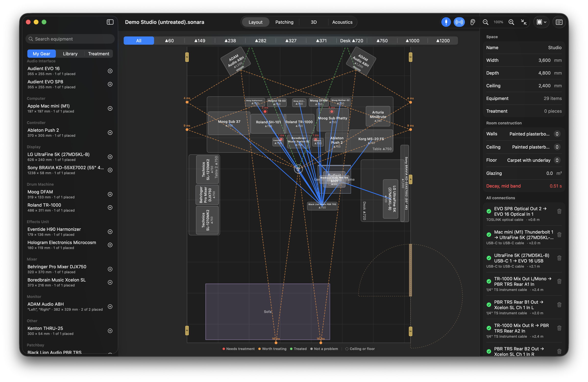This screenshot has width=588, height=382.
Task: Add Behringer Pro Mixer DJX750 plus icon
Action: tap(110, 269)
